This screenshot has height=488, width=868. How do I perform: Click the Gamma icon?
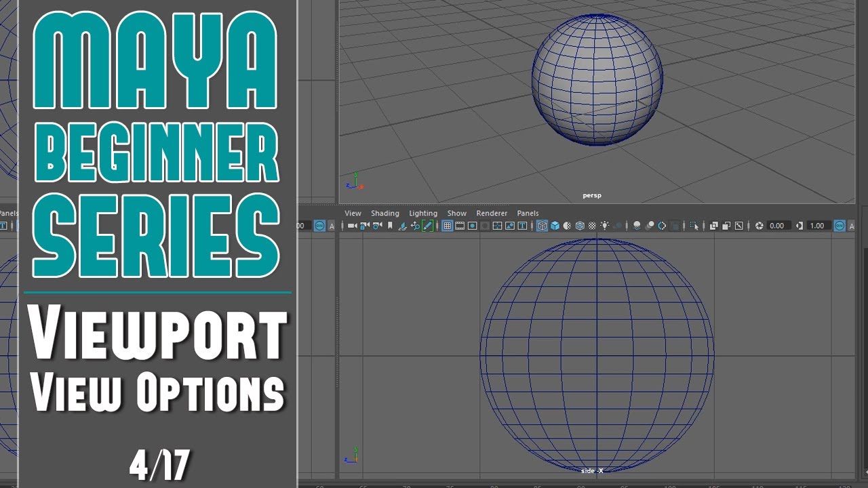point(800,226)
